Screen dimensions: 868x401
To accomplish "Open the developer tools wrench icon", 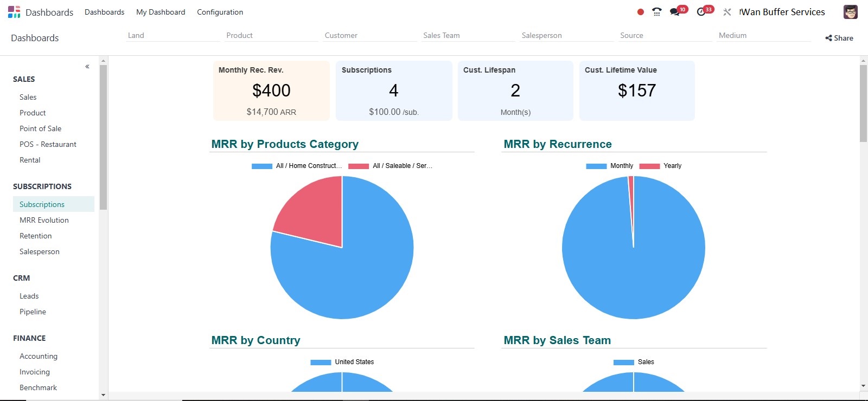I will [x=727, y=12].
